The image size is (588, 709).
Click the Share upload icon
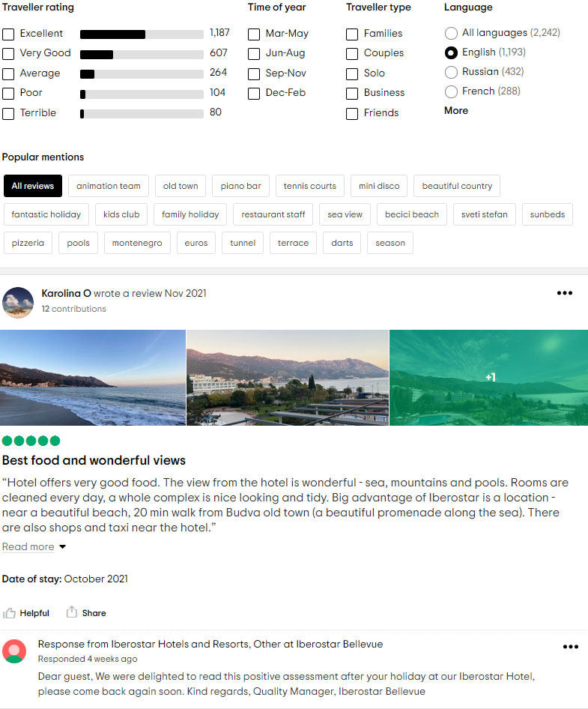coord(71,612)
